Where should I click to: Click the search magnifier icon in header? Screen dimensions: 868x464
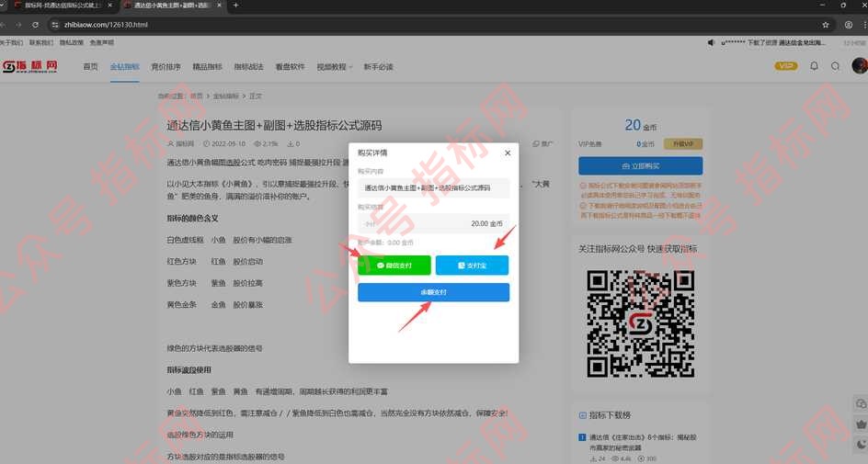835,66
